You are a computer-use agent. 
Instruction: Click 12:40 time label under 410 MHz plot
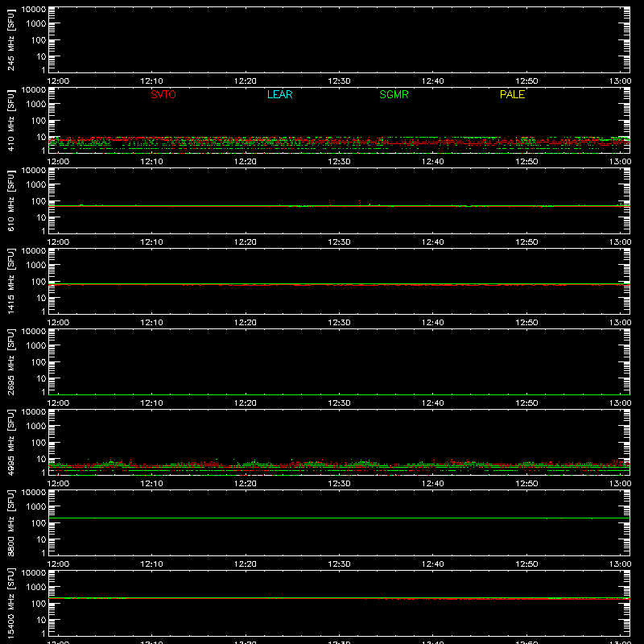pyautogui.click(x=433, y=162)
